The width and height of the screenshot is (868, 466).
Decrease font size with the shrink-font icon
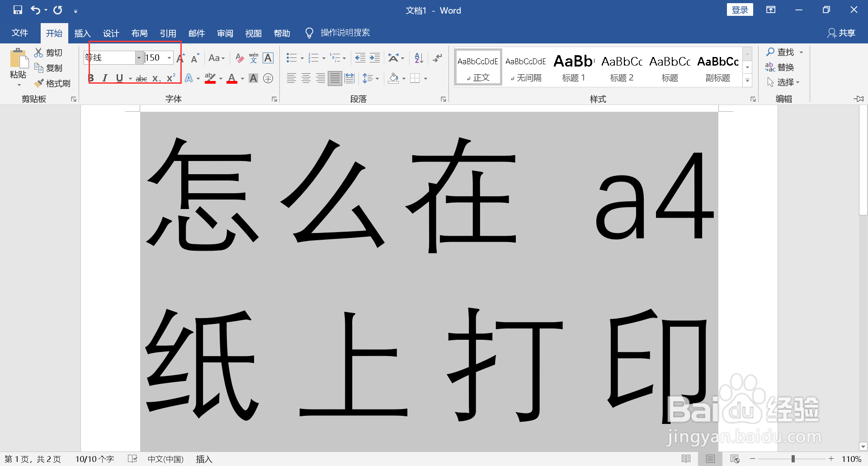(x=195, y=58)
